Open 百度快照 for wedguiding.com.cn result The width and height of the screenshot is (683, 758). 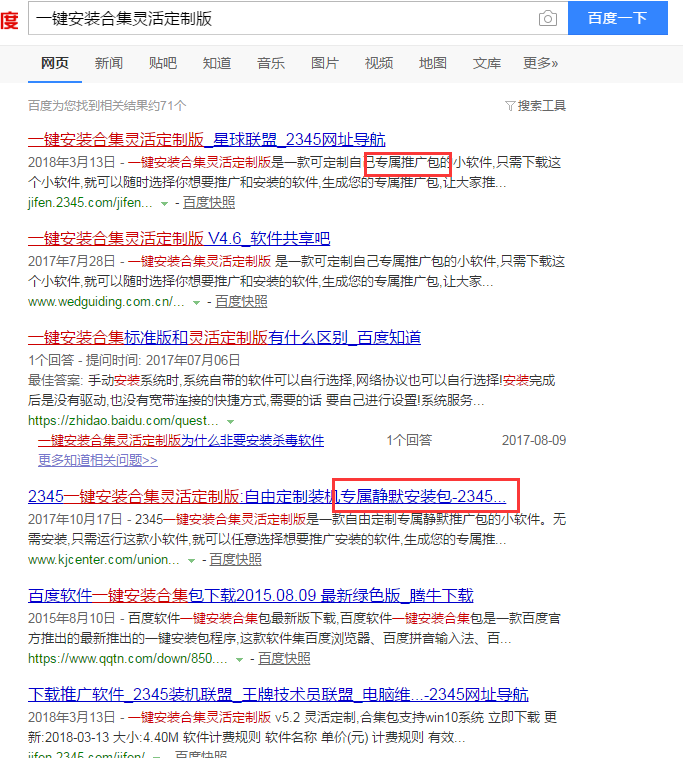[x=241, y=302]
